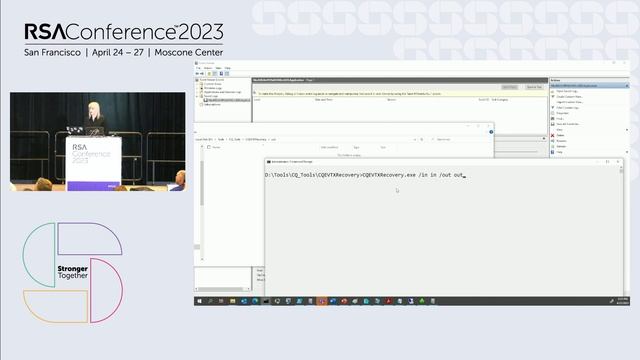Image resolution: width=640 pixels, height=360 pixels.
Task: Sort Explorer files by Name column
Action: pyautogui.click(x=216, y=147)
